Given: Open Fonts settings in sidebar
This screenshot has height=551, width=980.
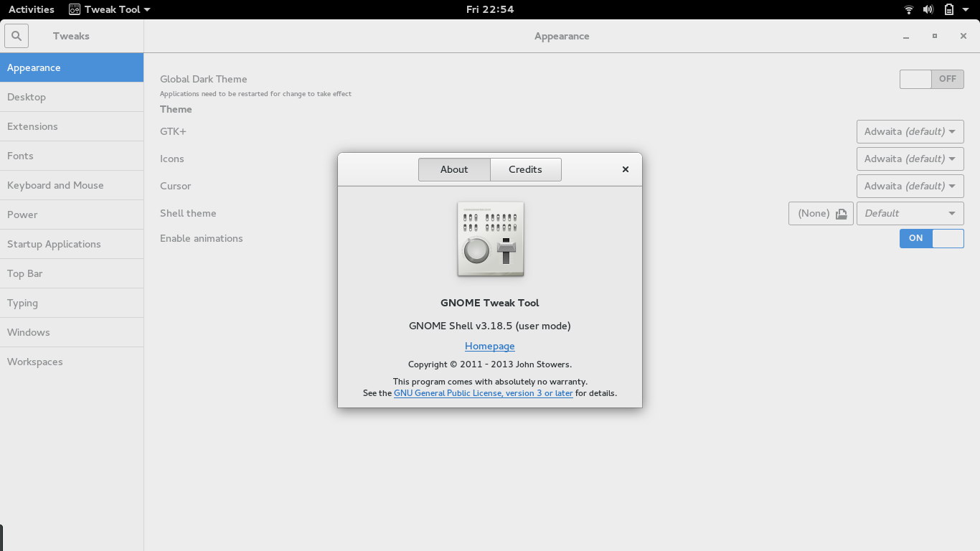Looking at the screenshot, I should [x=72, y=156].
